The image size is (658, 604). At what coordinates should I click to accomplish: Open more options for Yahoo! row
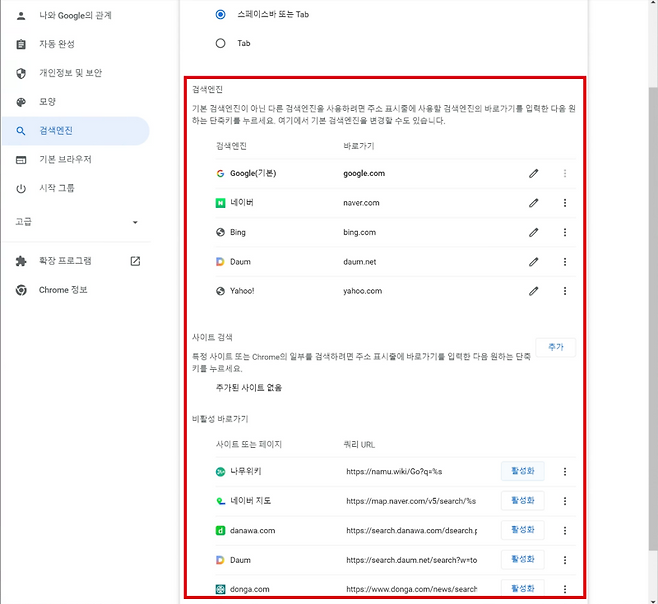click(x=565, y=291)
